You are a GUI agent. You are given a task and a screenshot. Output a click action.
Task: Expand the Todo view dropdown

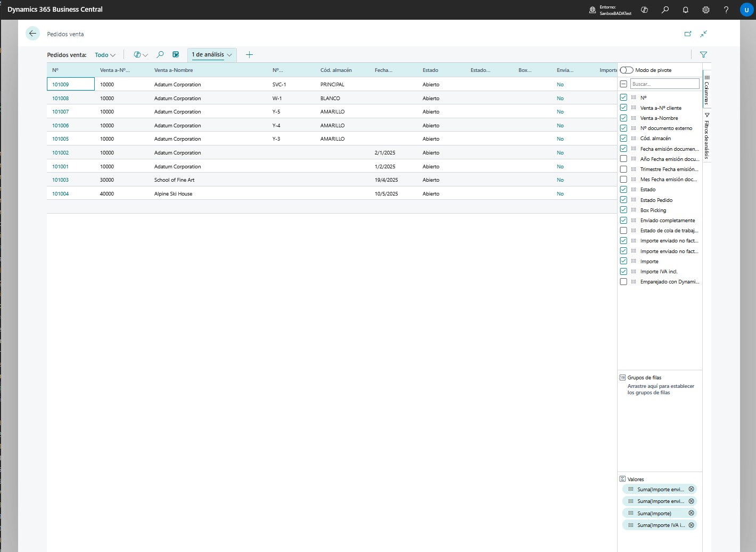(105, 55)
